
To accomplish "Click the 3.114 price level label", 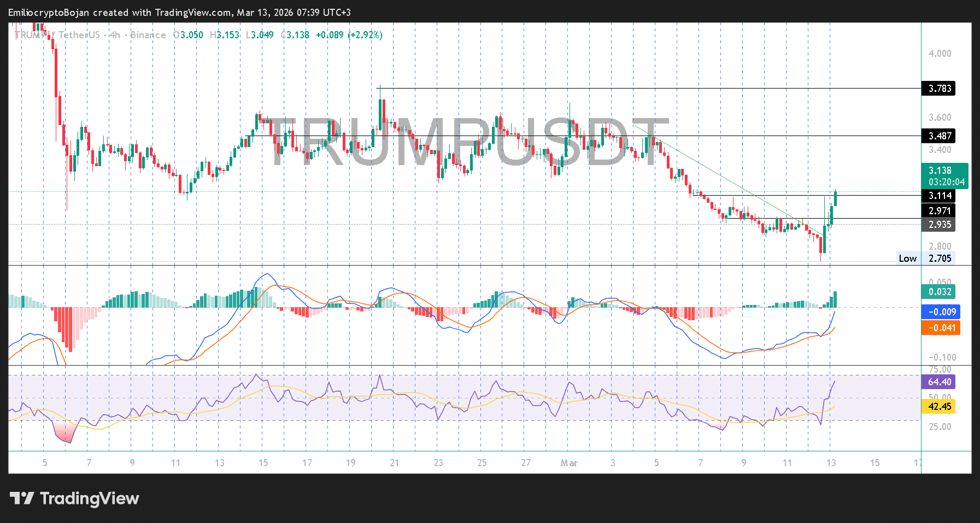I will [938, 196].
